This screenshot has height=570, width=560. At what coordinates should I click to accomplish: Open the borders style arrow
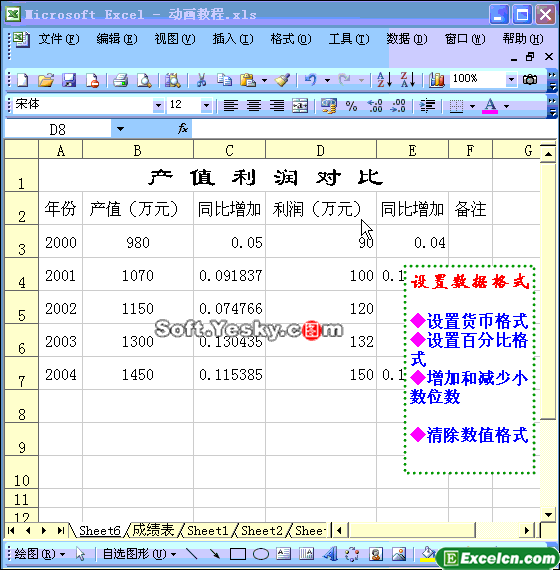coord(472,106)
